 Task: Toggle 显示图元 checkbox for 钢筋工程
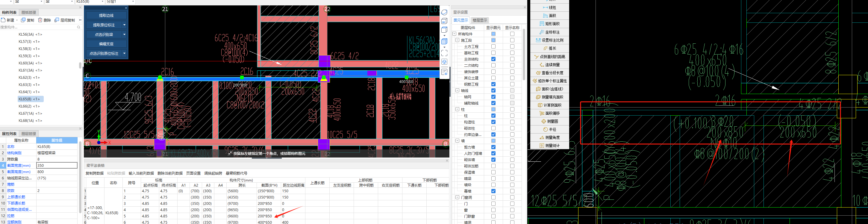(x=493, y=84)
